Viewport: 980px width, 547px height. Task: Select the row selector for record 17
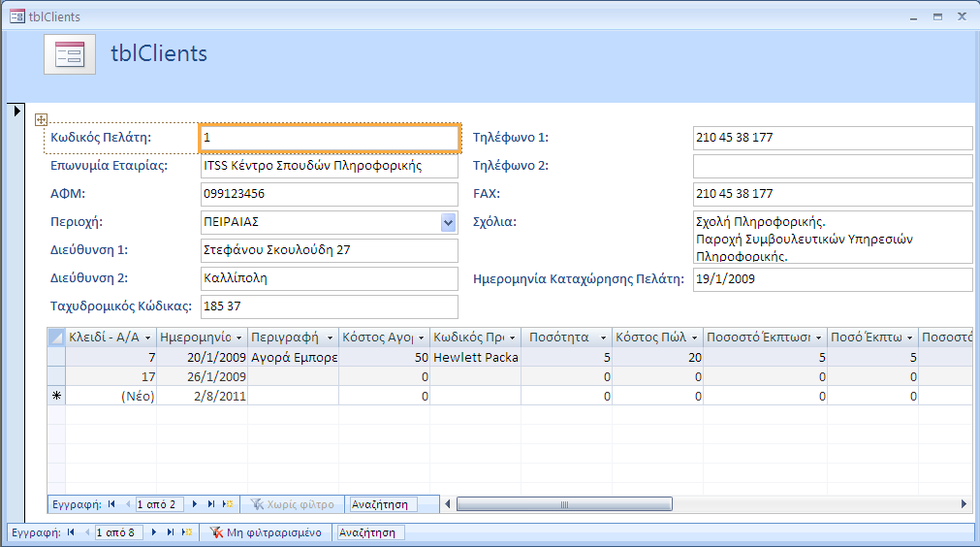(x=56, y=376)
